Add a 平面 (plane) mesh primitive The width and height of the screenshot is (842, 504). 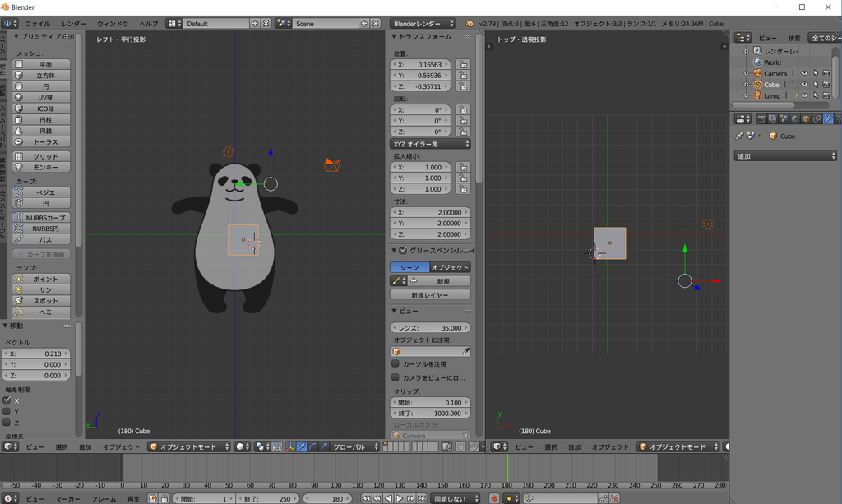coord(41,64)
